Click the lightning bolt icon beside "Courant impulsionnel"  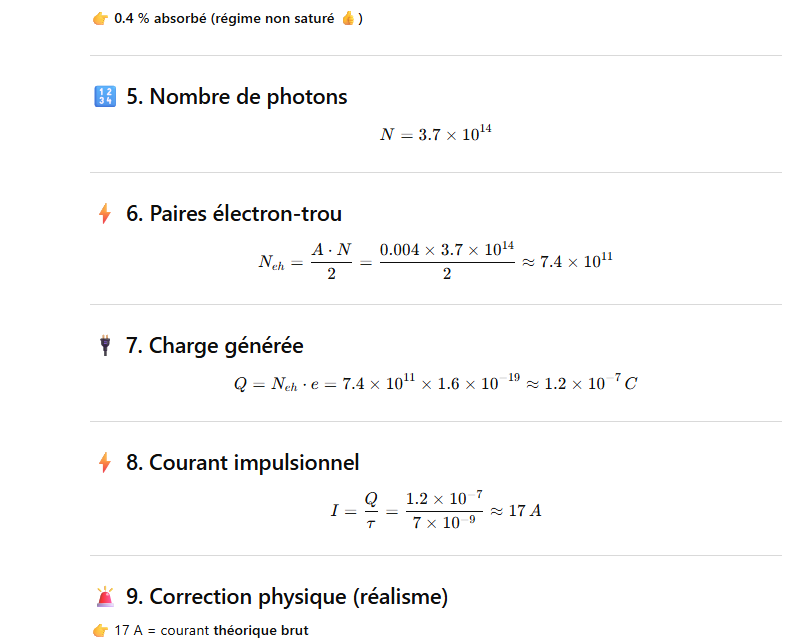pyautogui.click(x=104, y=463)
